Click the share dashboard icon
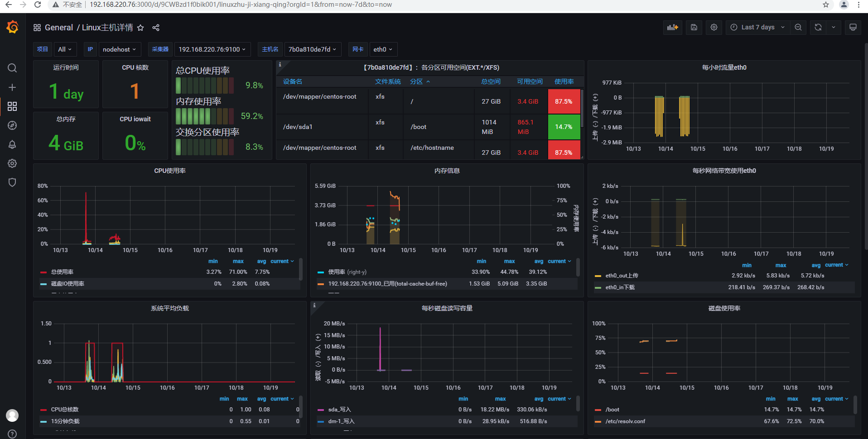This screenshot has height=439, width=868. 155,28
